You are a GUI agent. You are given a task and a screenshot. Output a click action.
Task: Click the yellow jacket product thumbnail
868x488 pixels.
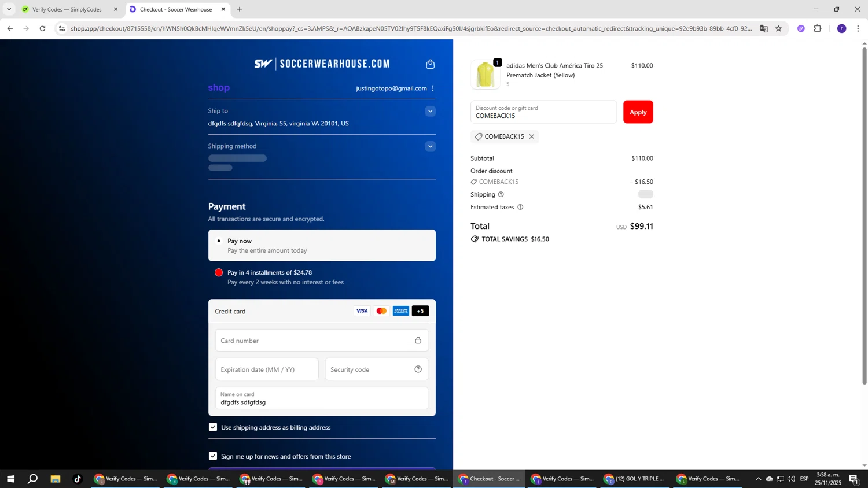[486, 75]
